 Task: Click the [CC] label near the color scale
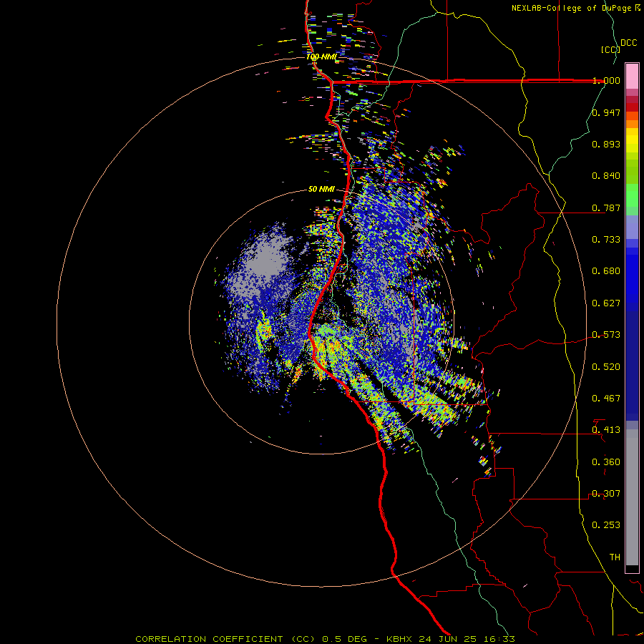[x=610, y=49]
